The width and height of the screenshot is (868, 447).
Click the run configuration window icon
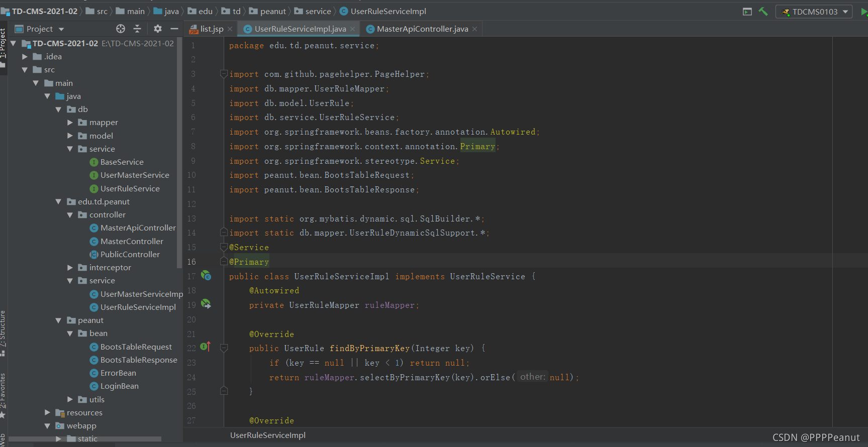click(747, 12)
